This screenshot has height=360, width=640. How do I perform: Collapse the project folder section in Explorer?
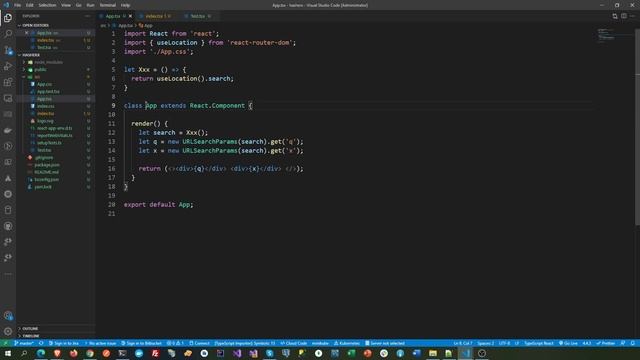click(31, 55)
